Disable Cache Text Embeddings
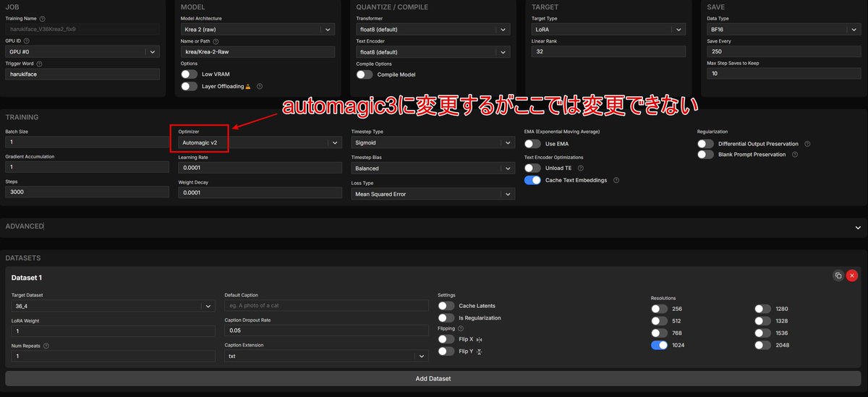The width and height of the screenshot is (868, 397). click(x=532, y=180)
